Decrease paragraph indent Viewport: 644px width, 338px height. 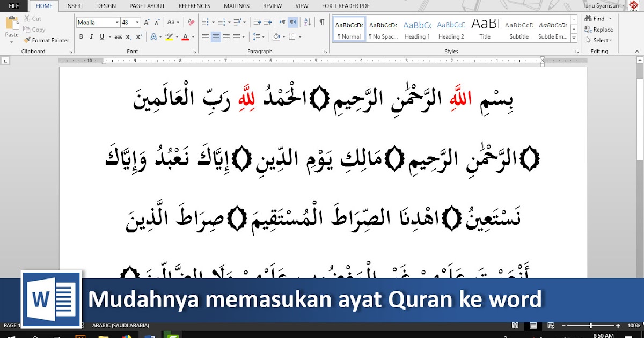257,23
